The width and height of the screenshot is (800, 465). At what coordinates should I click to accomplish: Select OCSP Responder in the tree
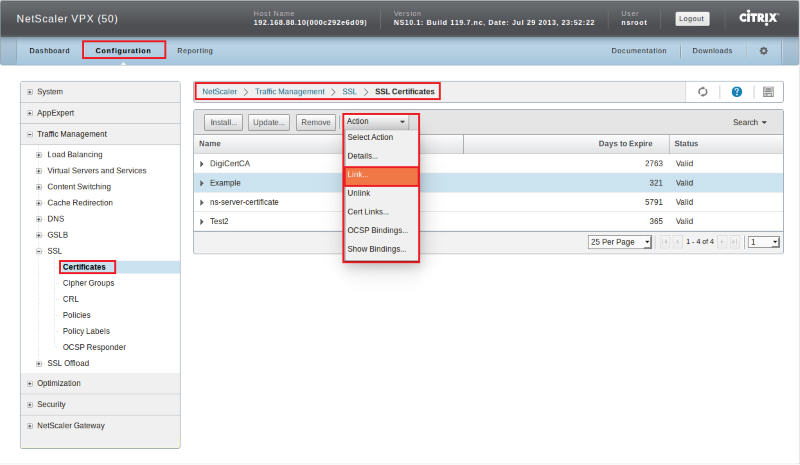click(94, 348)
